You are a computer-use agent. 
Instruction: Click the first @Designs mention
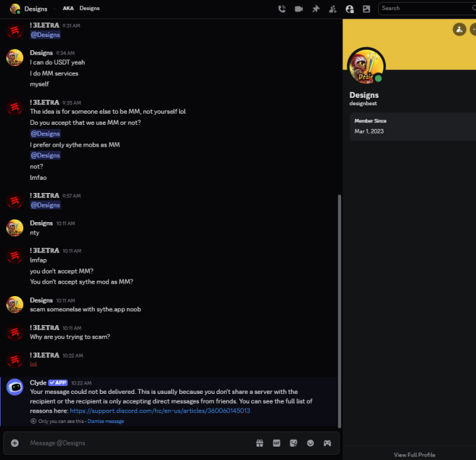pos(45,35)
